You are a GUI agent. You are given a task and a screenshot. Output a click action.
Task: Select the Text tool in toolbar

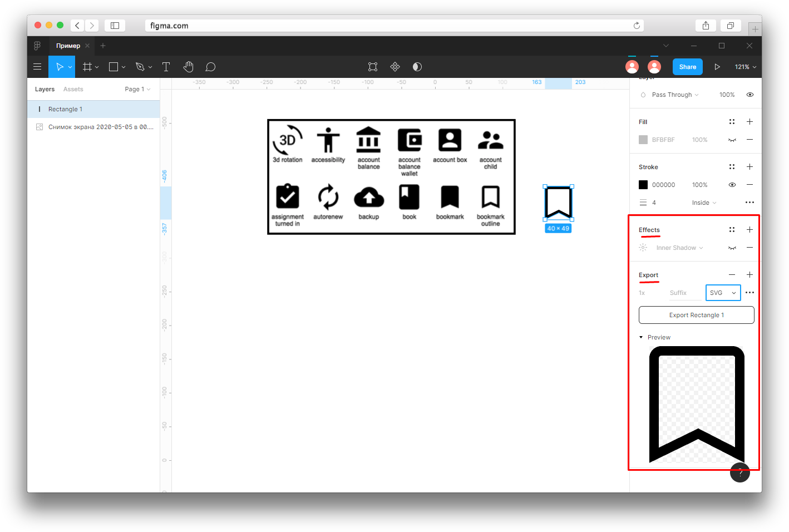[166, 67]
